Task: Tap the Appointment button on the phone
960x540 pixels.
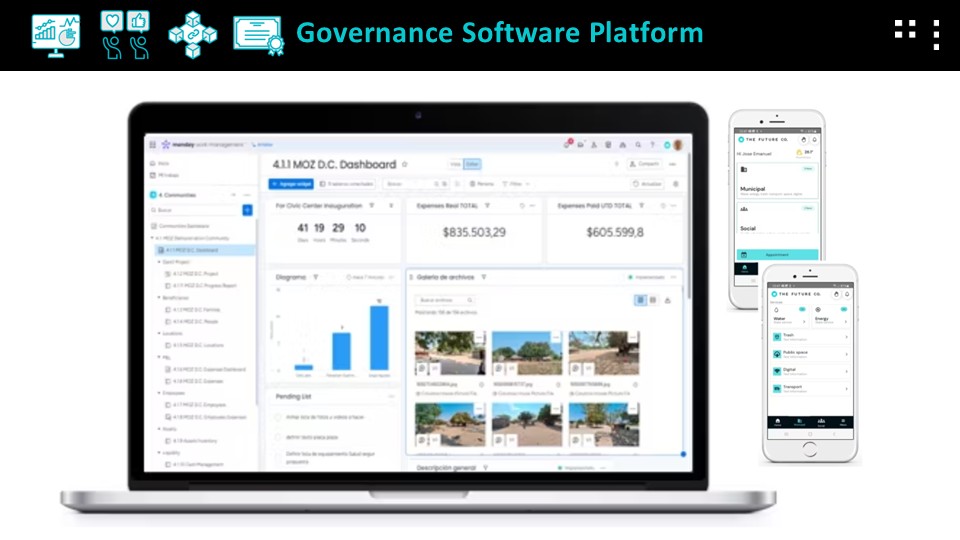Action: click(x=777, y=255)
